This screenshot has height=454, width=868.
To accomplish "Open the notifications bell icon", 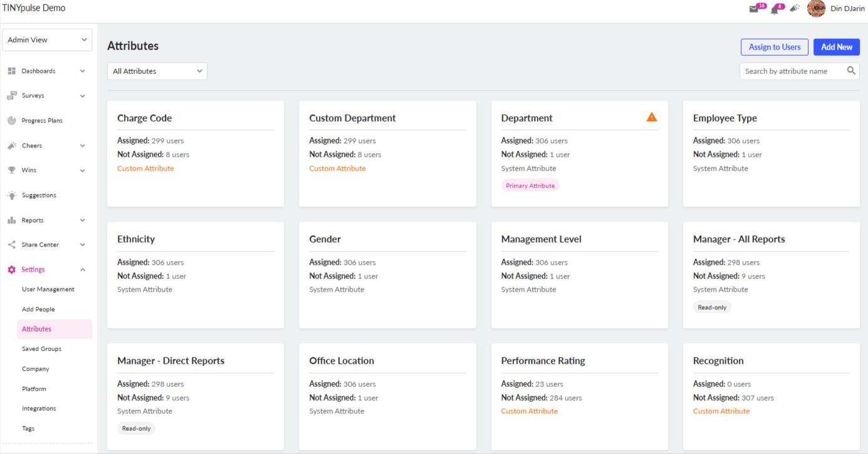I will [775, 9].
